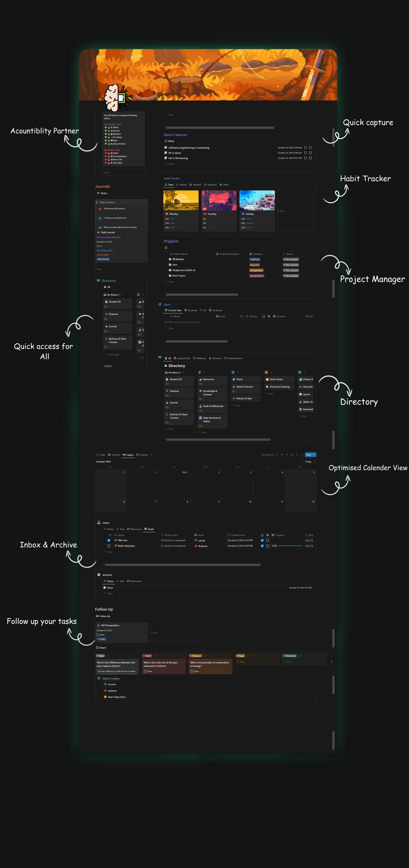Open the Monday habit card thumbnail

(181, 200)
